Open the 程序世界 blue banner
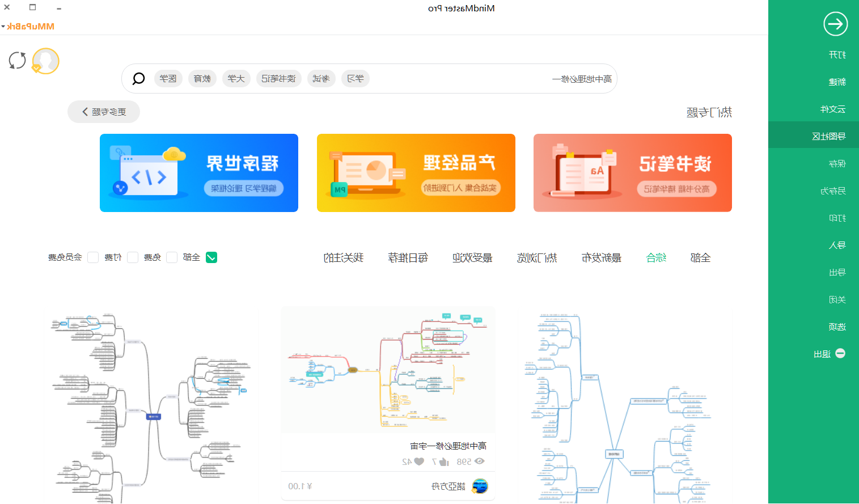Viewport: 859px width, 504px height. point(199,173)
